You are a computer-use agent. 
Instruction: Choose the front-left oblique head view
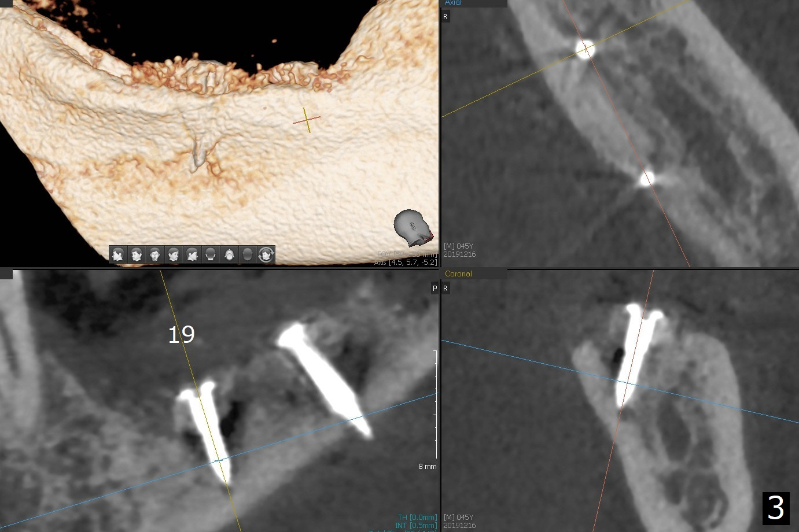coord(137,254)
